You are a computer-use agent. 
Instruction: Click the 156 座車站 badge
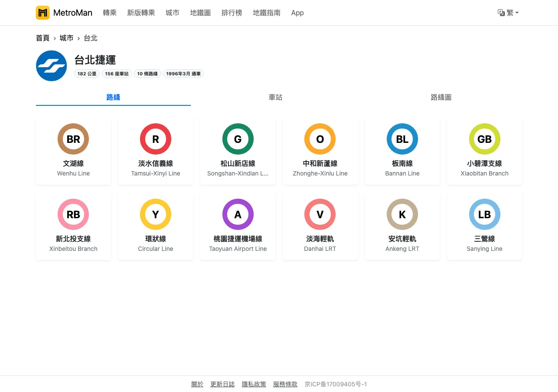[x=117, y=74]
